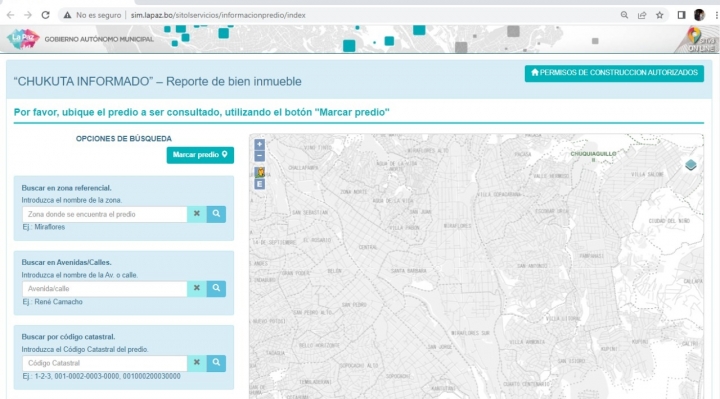The width and height of the screenshot is (720, 399).
Task: Select the 'Ej.: Miraflores' example text
Action: tap(44, 227)
